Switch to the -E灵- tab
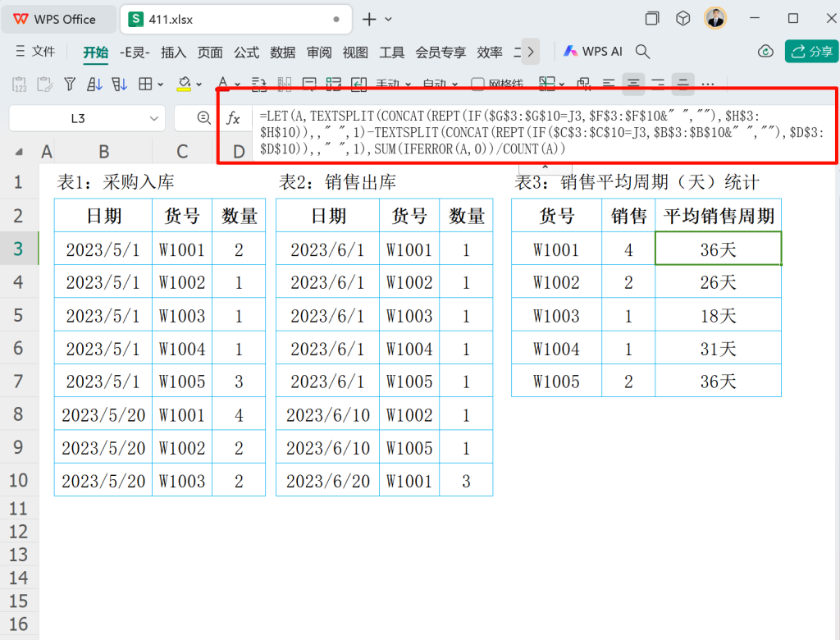The width and height of the screenshot is (840, 640). click(x=135, y=52)
